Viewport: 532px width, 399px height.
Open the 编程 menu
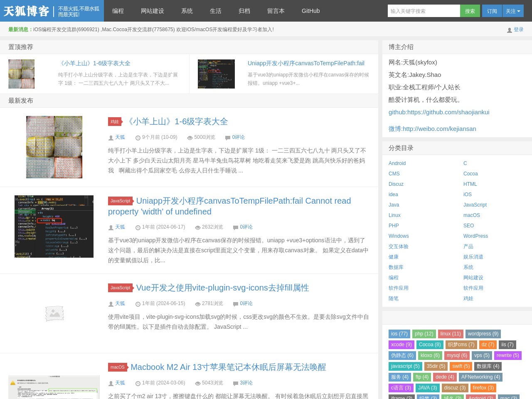[118, 11]
